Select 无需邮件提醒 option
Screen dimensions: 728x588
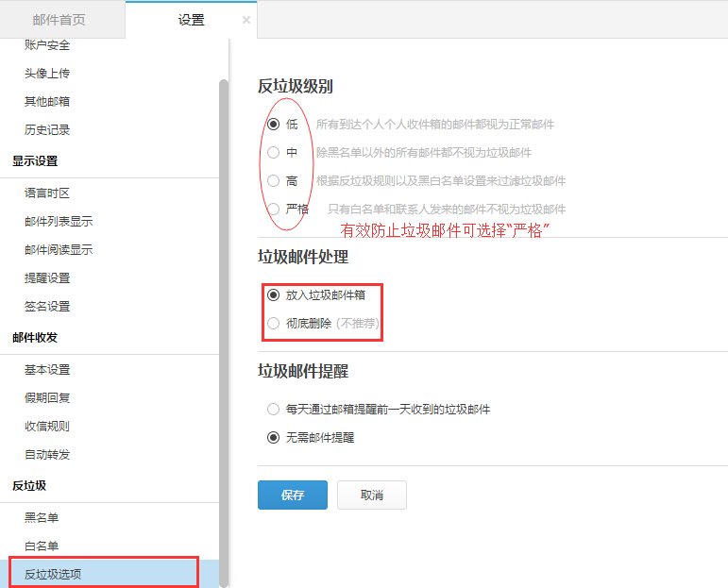click(x=274, y=437)
